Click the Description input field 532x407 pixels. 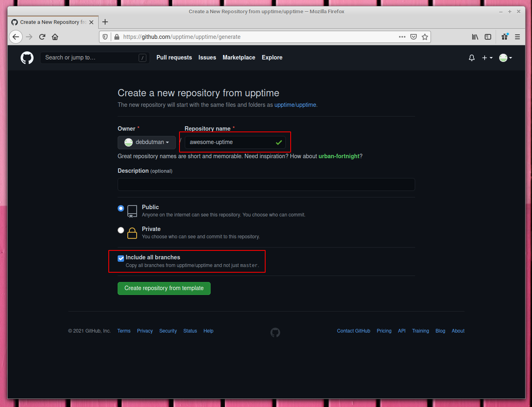[x=266, y=184]
